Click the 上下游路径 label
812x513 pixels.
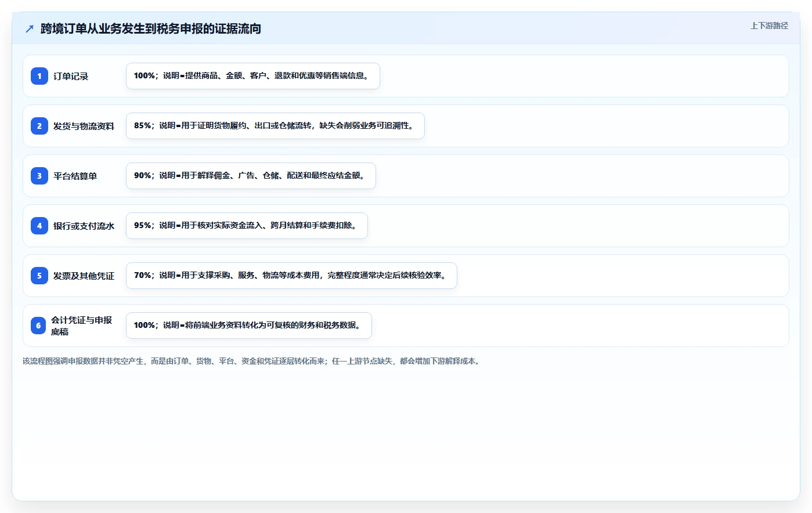(x=769, y=26)
